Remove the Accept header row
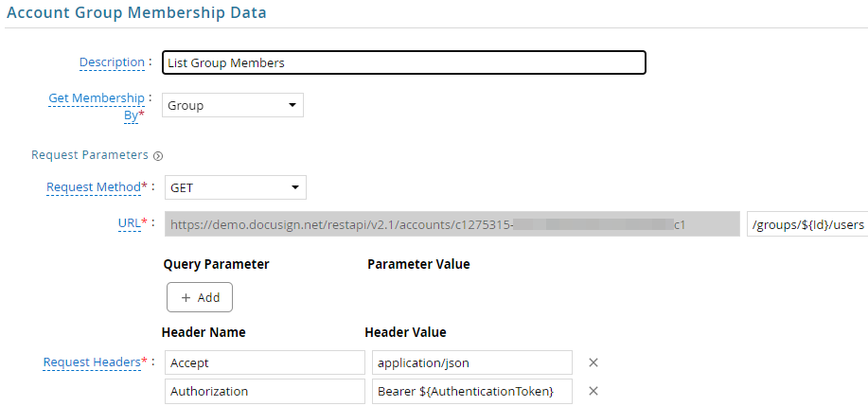Viewport: 868px width, 406px height. [x=593, y=362]
